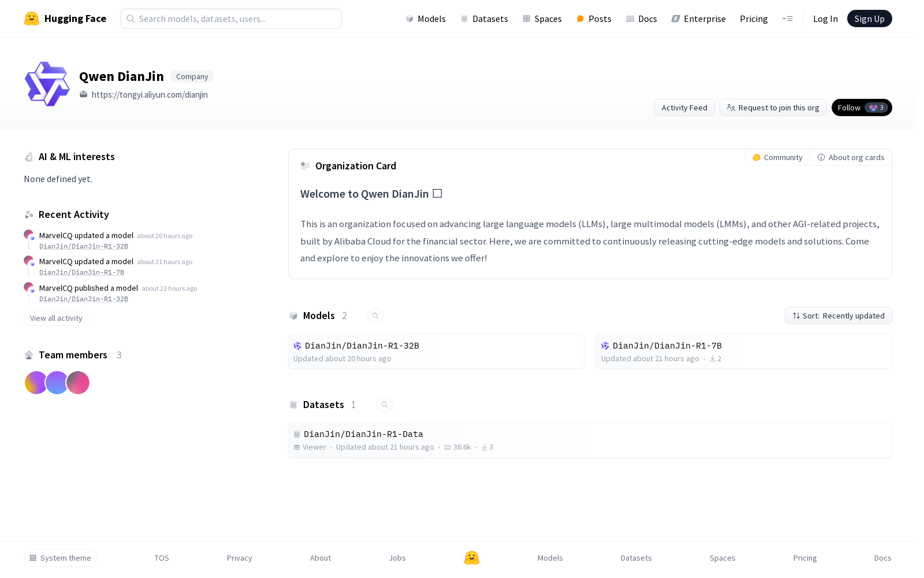Click the AI & ML interests icon

pos(29,157)
